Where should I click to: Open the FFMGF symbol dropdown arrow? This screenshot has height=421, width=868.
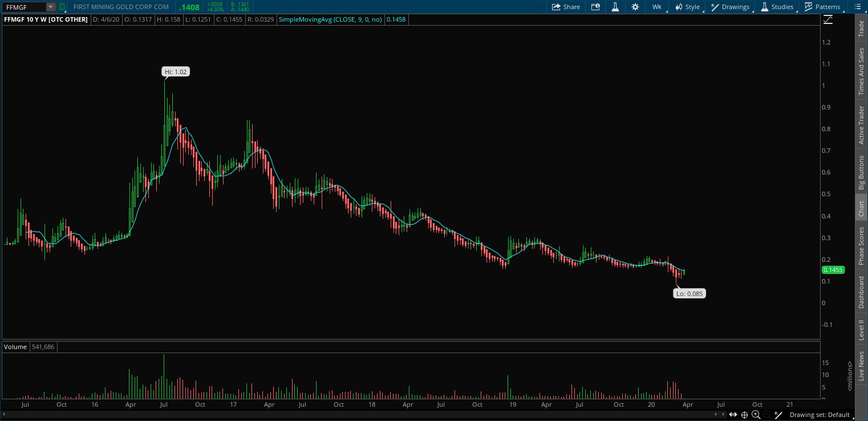pos(51,7)
